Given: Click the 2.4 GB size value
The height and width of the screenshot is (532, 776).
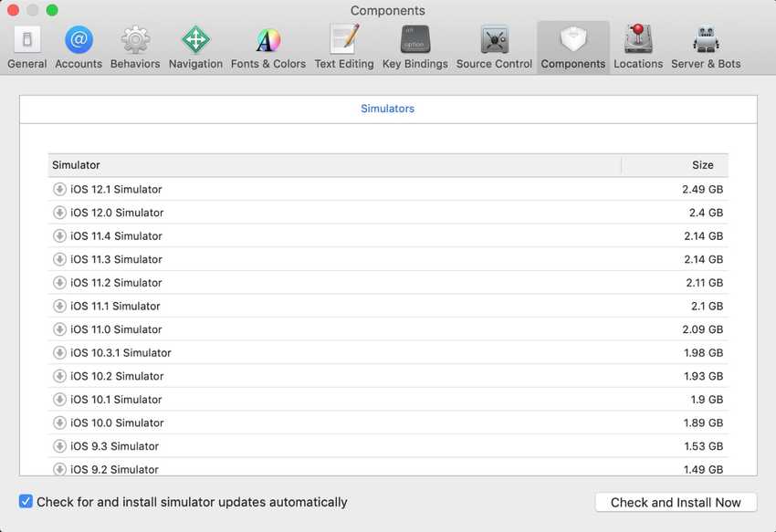Looking at the screenshot, I should pyautogui.click(x=707, y=213).
